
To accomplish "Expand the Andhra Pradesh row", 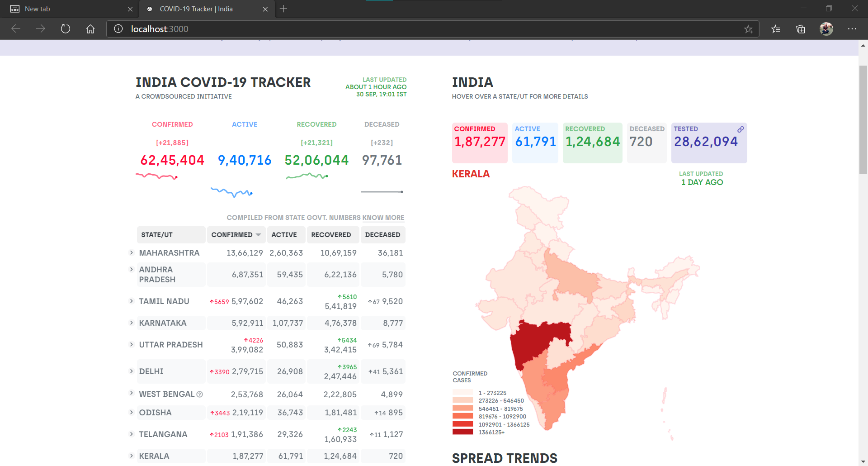I will tap(132, 269).
